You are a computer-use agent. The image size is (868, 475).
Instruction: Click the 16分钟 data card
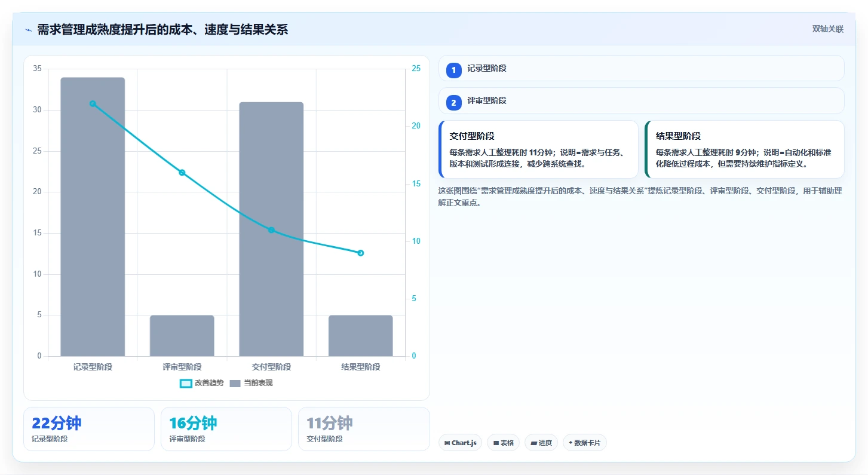[226, 429]
